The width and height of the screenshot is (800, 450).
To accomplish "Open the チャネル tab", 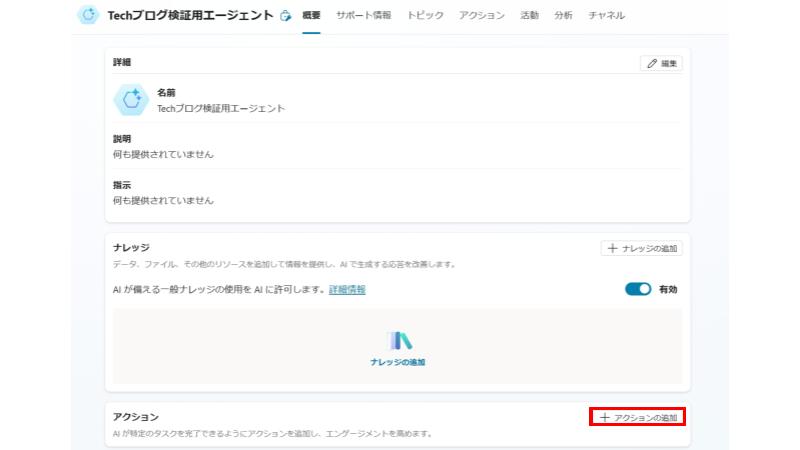I will click(x=607, y=16).
